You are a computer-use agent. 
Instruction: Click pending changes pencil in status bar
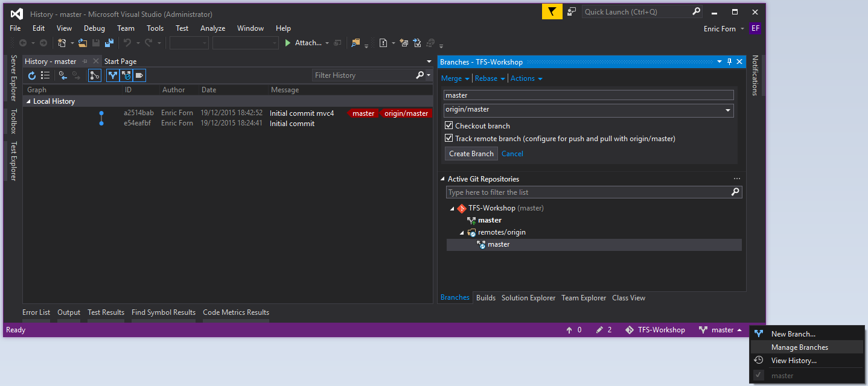(x=599, y=330)
